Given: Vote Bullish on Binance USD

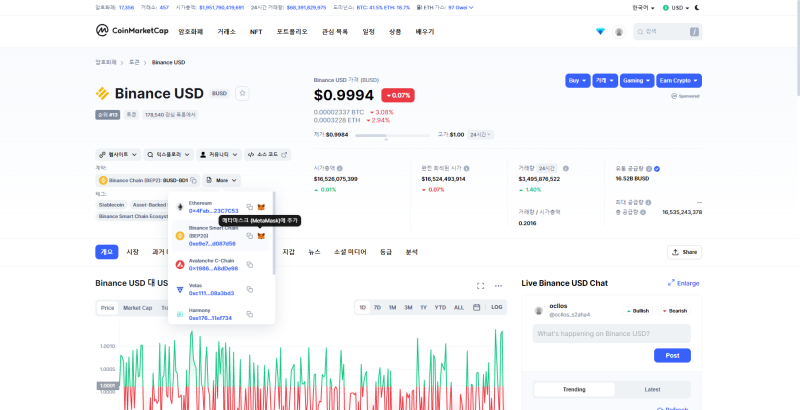Looking at the screenshot, I should point(638,311).
